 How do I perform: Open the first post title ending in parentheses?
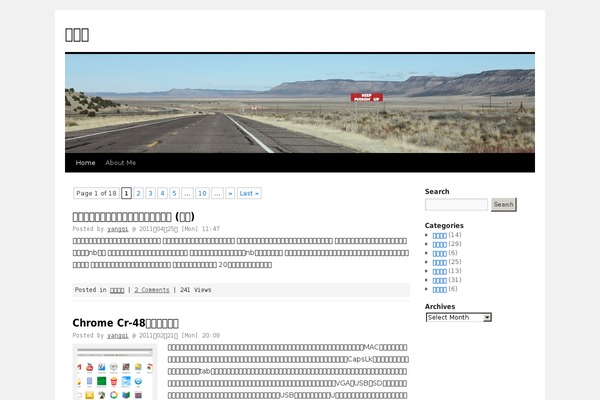134,217
